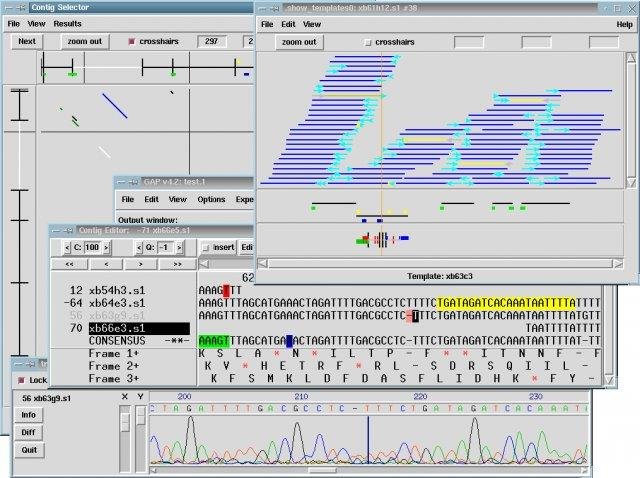Open View menu in template display window
The width and height of the screenshot is (640, 478).
pos(312,24)
